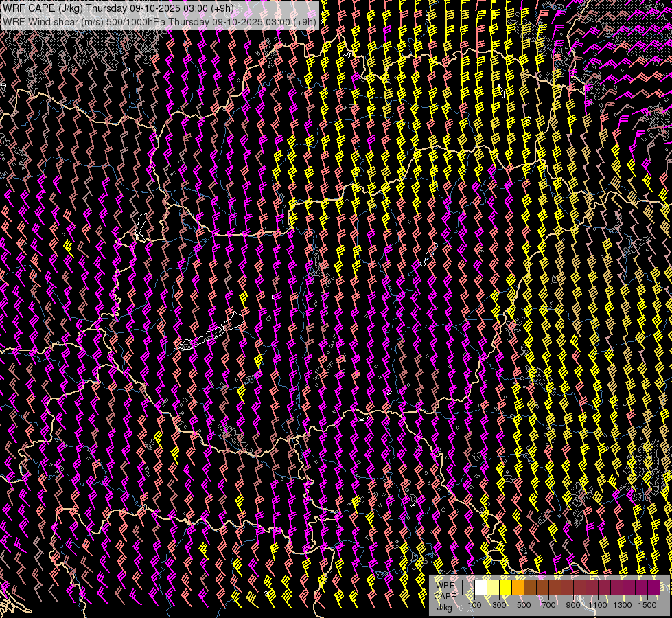Image resolution: width=672 pixels, height=618 pixels.
Task: Click the 1100 legend tick label
Action: click(x=598, y=605)
